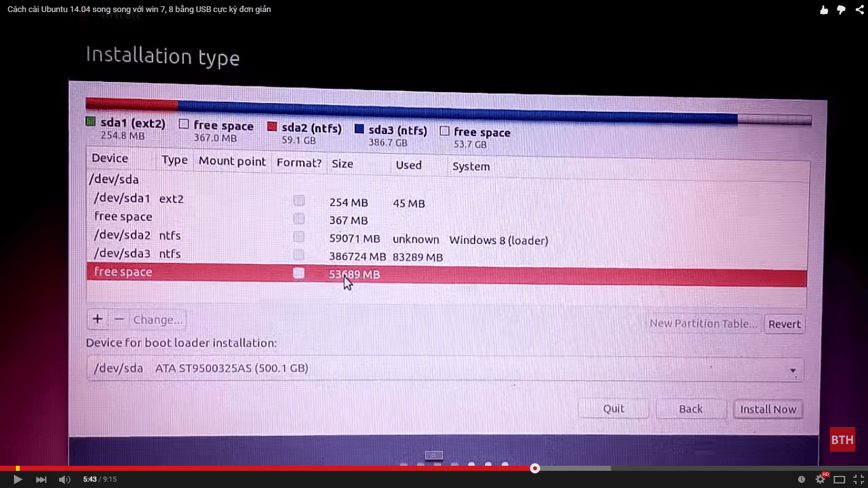Viewport: 868px width, 488px height.
Task: Click the minus button to remove partition
Action: pos(119,319)
